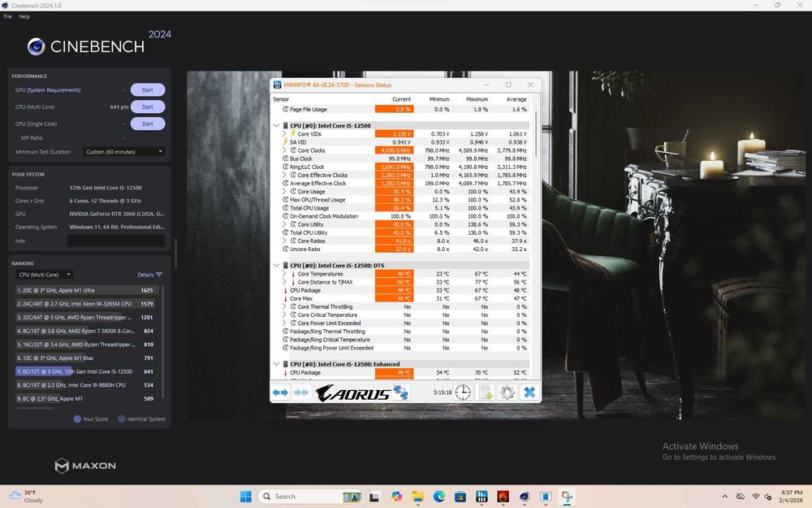Image resolution: width=812 pixels, height=508 pixels.
Task: Open the weather widget showing 36°F
Action: click(x=26, y=497)
